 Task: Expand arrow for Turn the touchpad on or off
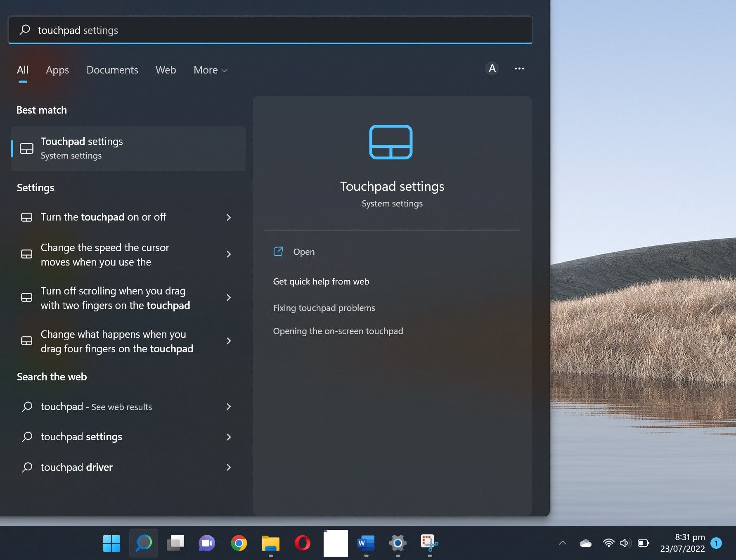229,217
